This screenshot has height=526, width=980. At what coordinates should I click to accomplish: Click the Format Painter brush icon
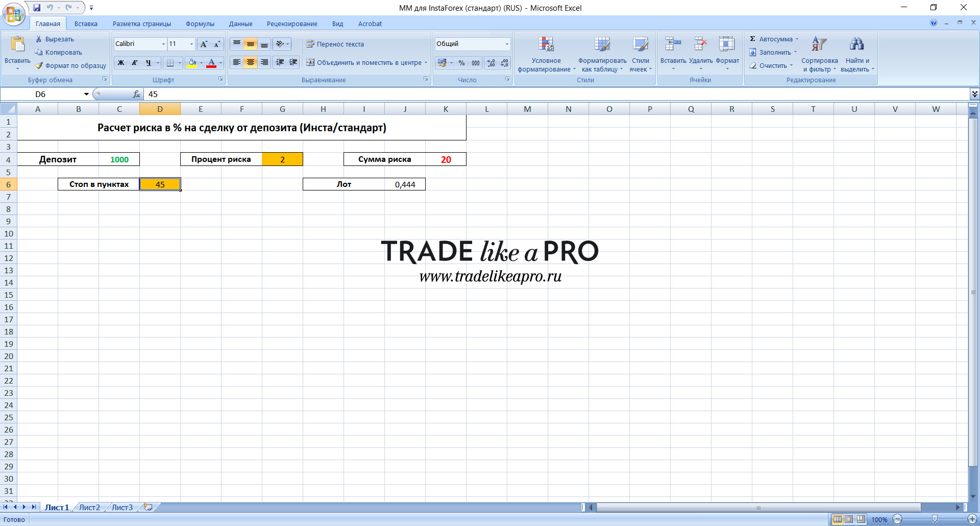coord(39,65)
